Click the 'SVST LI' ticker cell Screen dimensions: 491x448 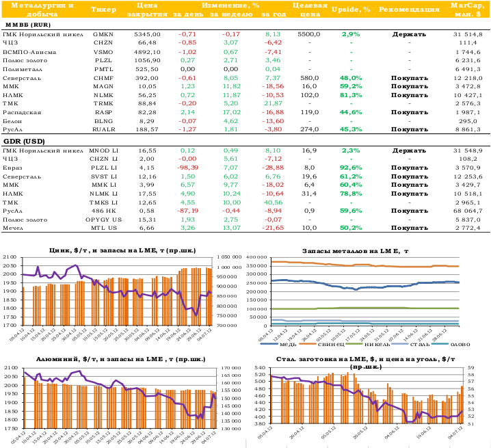coord(104,176)
